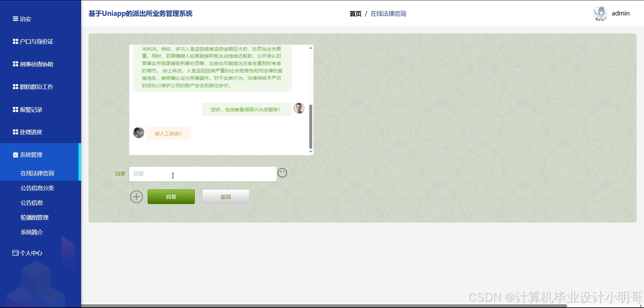This screenshot has width=644, height=308.
Task: Navigate to 首页 via the breadcrumb
Action: pos(355,13)
